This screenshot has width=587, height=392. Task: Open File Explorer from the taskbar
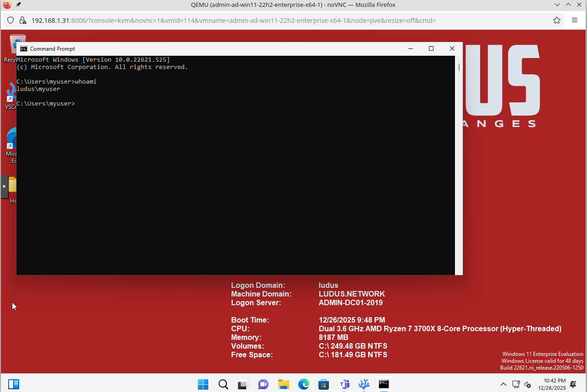283,384
